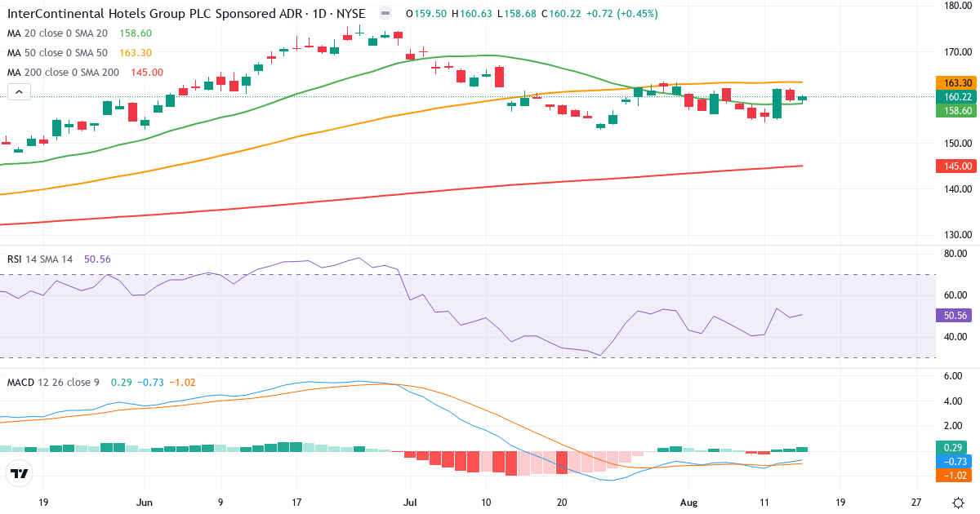
Task: Click the O159.50 open value
Action: pyautogui.click(x=425, y=14)
